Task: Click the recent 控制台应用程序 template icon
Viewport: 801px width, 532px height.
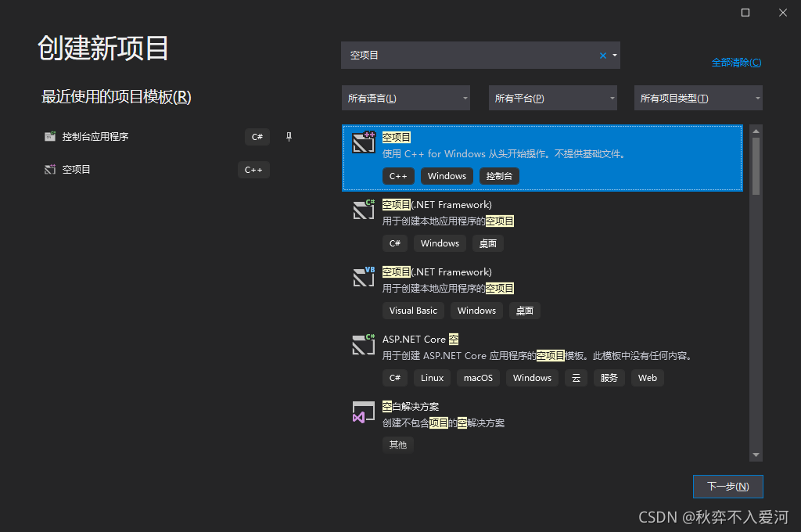Action: [x=49, y=136]
